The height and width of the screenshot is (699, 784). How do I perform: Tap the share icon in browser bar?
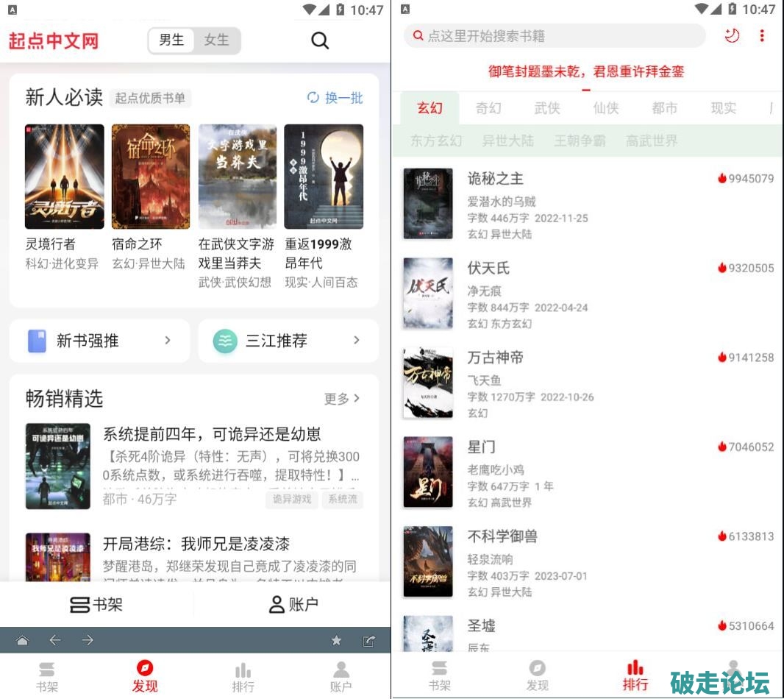369,640
